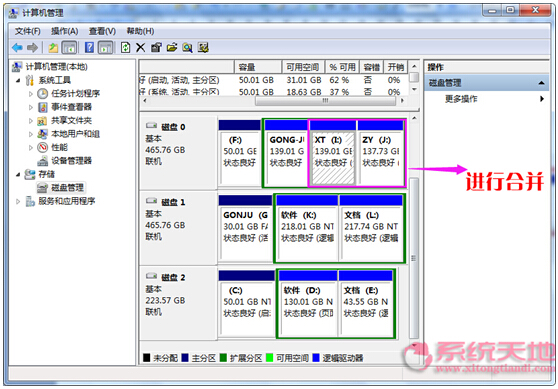Click the green Refresh icon in the toolbar
This screenshot has height=389, width=558.
pyautogui.click(x=125, y=47)
